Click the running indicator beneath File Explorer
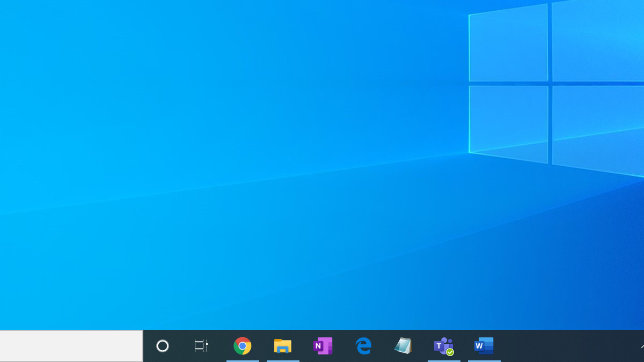The image size is (644, 362). (283, 361)
